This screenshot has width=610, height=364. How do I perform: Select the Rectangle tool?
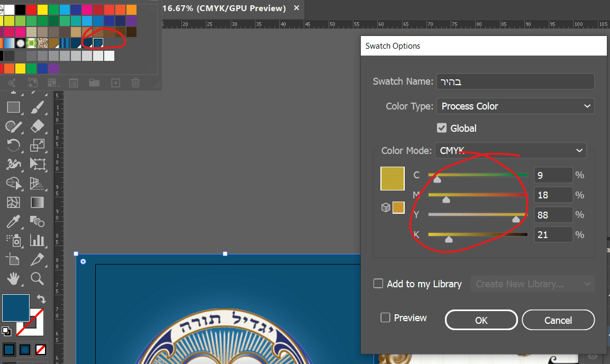(14, 107)
